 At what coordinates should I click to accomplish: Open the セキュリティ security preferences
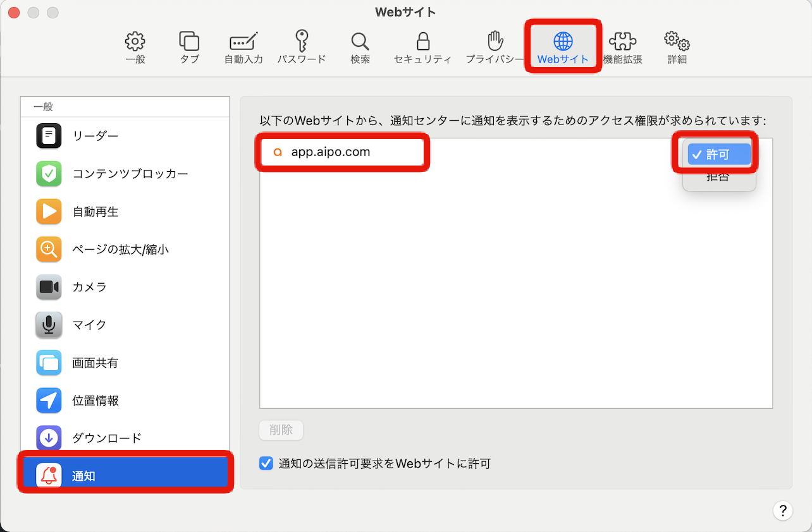[x=422, y=48]
